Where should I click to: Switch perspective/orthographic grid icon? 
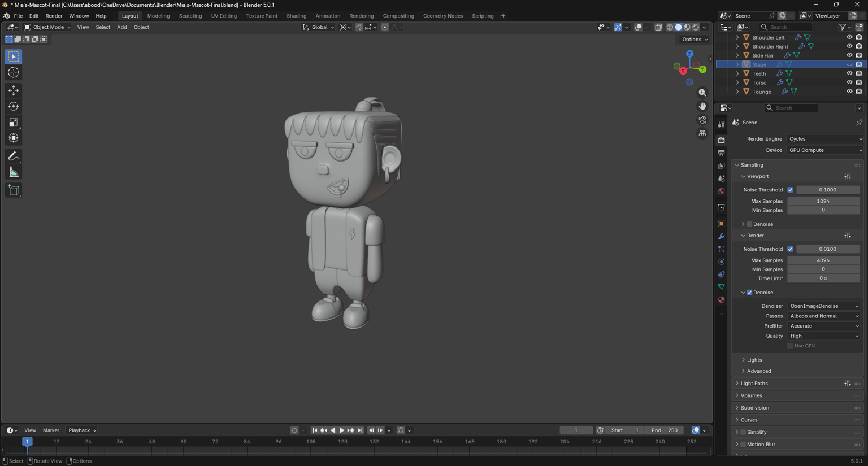(x=702, y=133)
